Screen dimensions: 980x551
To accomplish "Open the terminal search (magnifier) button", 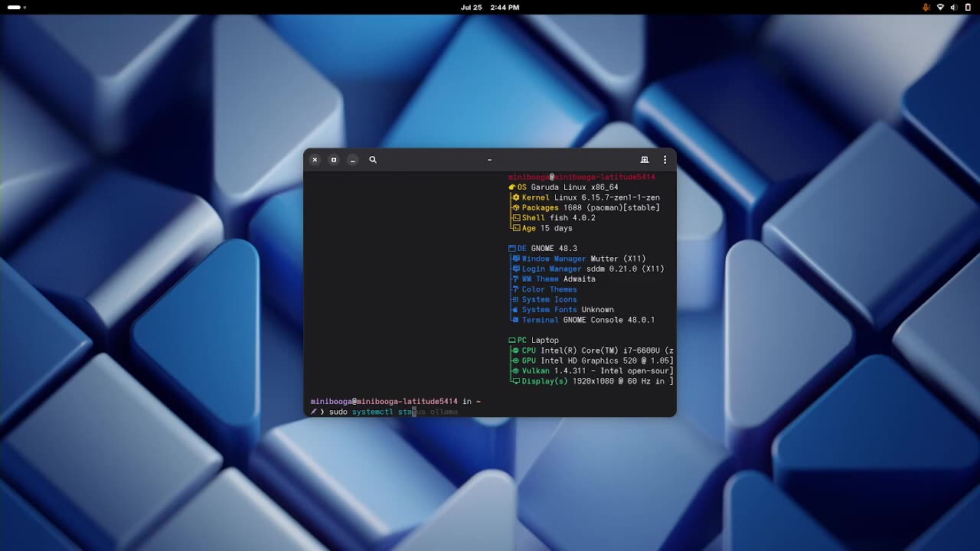I will point(373,160).
